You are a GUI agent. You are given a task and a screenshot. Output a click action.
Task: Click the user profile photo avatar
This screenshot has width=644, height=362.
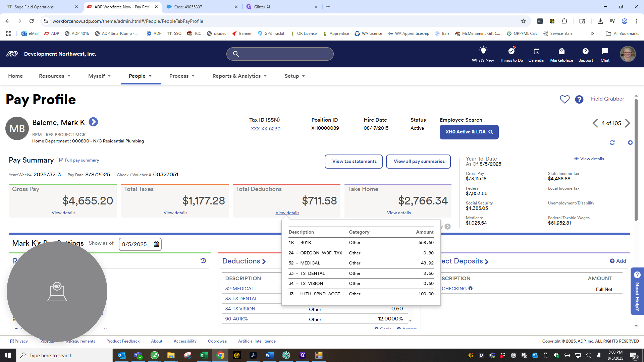[x=628, y=54]
